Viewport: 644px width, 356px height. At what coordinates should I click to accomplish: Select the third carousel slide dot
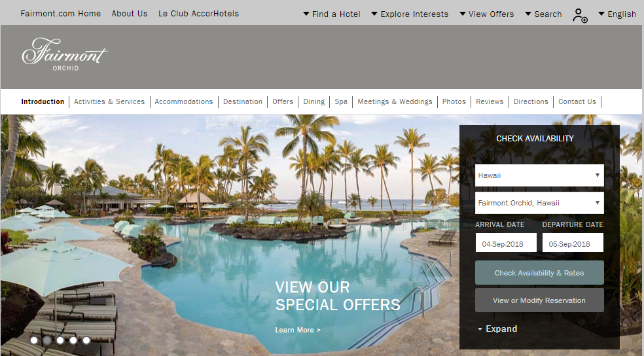(60, 340)
